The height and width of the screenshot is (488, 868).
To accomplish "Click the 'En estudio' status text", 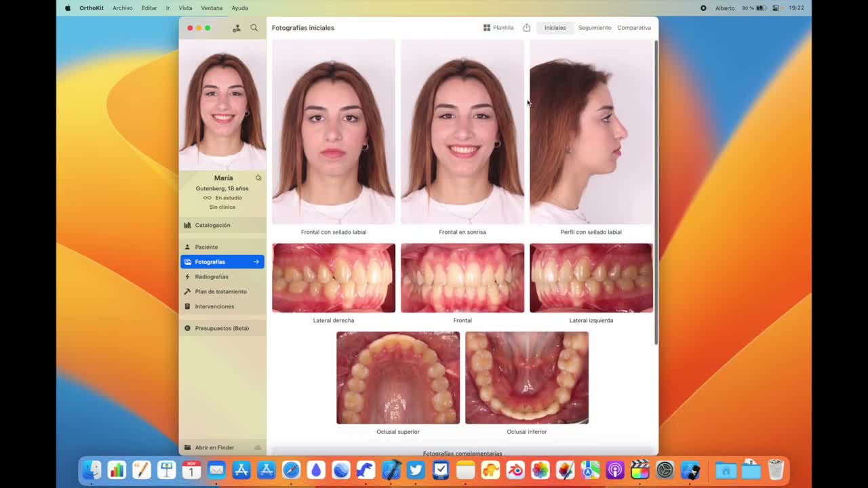I will pos(229,198).
